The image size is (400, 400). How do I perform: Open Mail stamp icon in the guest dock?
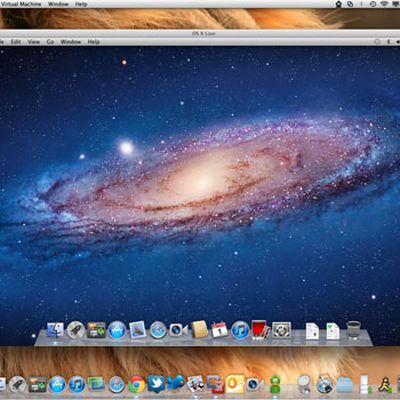pyautogui.click(x=138, y=330)
